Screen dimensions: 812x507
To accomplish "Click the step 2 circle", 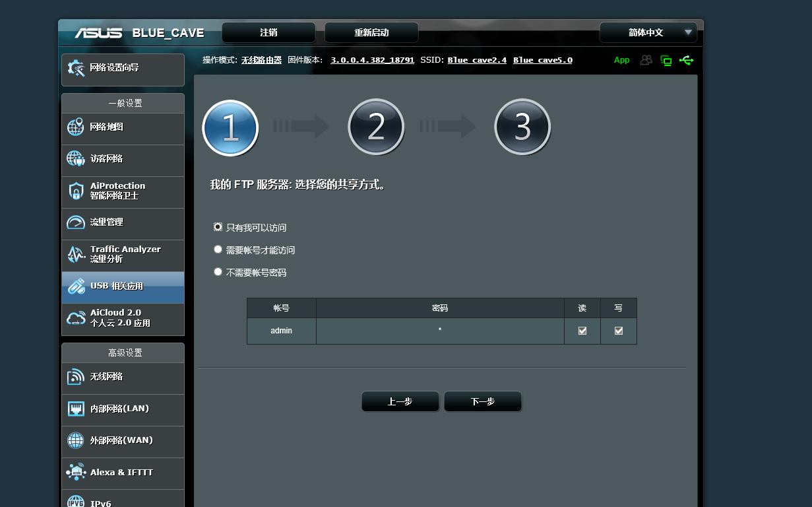I will [376, 127].
